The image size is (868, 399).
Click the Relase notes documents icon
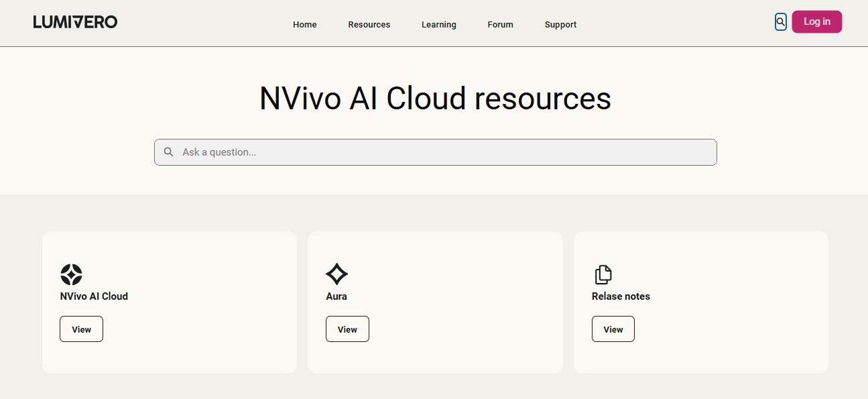coord(603,274)
